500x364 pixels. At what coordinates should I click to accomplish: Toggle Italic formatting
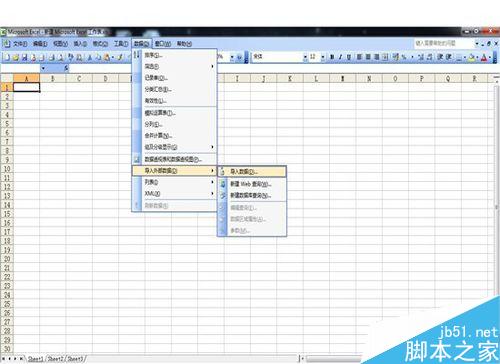point(341,57)
